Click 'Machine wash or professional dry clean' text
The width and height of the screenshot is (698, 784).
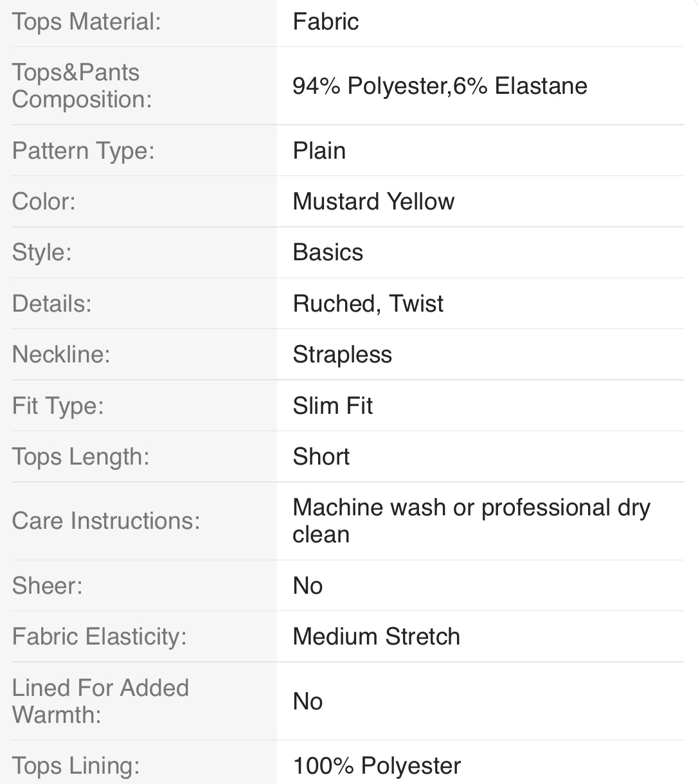click(x=470, y=521)
